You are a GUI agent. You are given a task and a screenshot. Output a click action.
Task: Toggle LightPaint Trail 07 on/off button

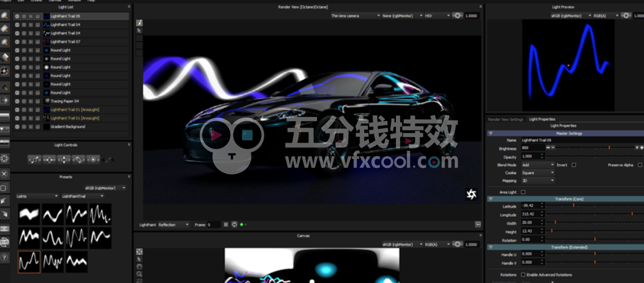pos(17,41)
